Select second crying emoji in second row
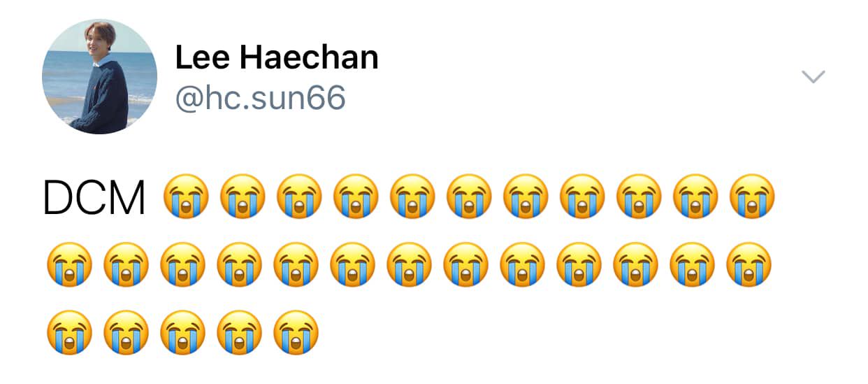The width and height of the screenshot is (868, 384). 126,264
